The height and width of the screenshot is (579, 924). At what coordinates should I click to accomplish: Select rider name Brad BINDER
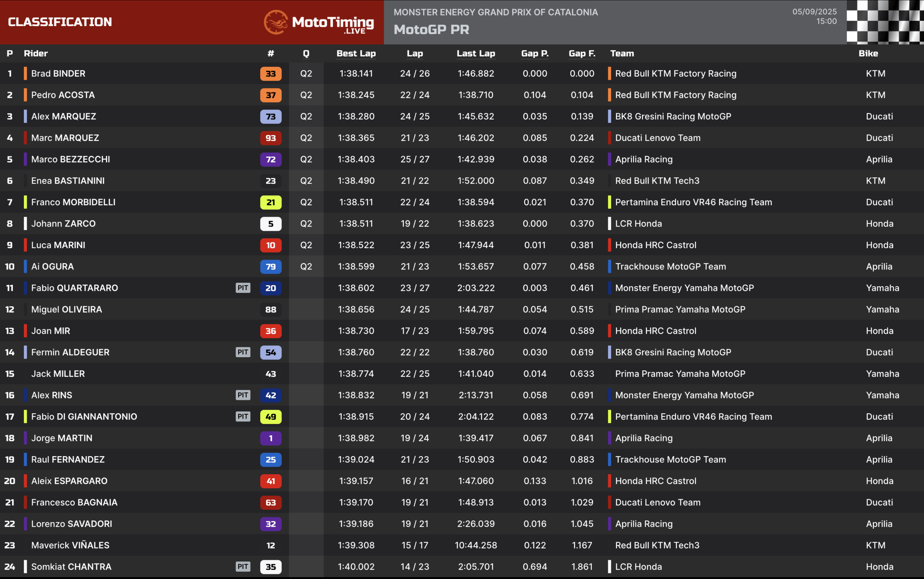click(58, 74)
